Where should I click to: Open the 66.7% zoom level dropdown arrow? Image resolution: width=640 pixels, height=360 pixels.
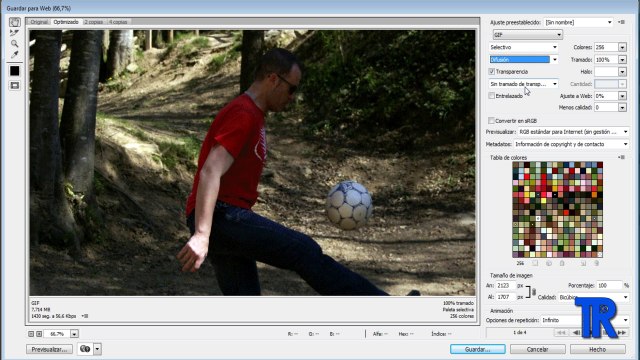(x=74, y=334)
